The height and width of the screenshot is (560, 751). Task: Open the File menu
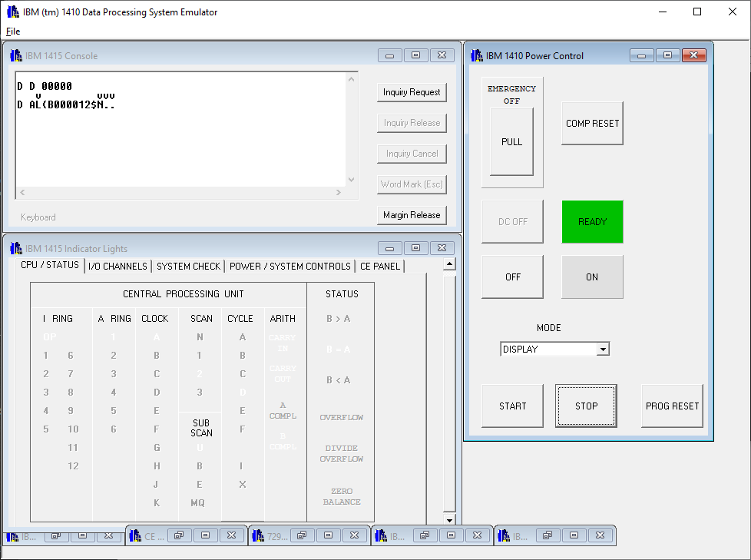click(13, 31)
